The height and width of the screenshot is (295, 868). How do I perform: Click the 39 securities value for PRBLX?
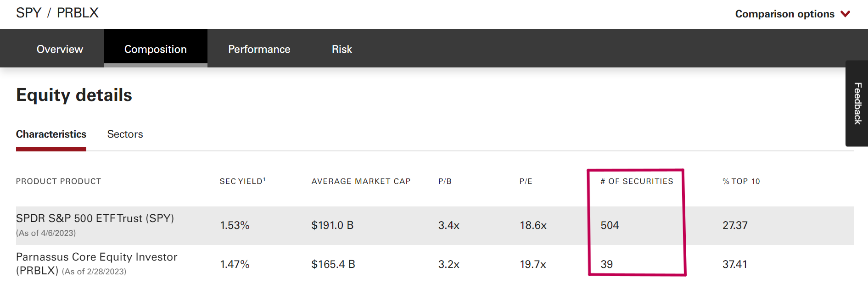tap(606, 264)
